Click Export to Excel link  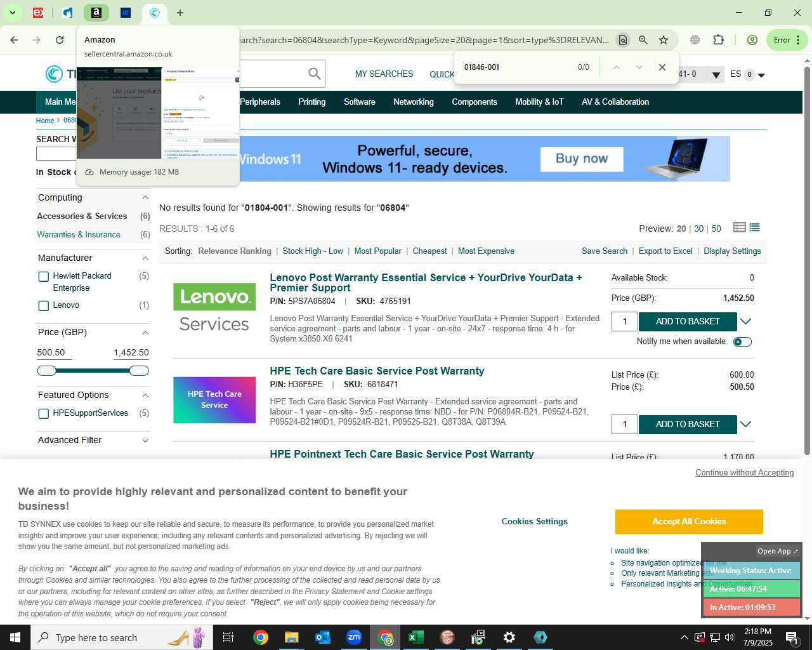[x=665, y=251]
